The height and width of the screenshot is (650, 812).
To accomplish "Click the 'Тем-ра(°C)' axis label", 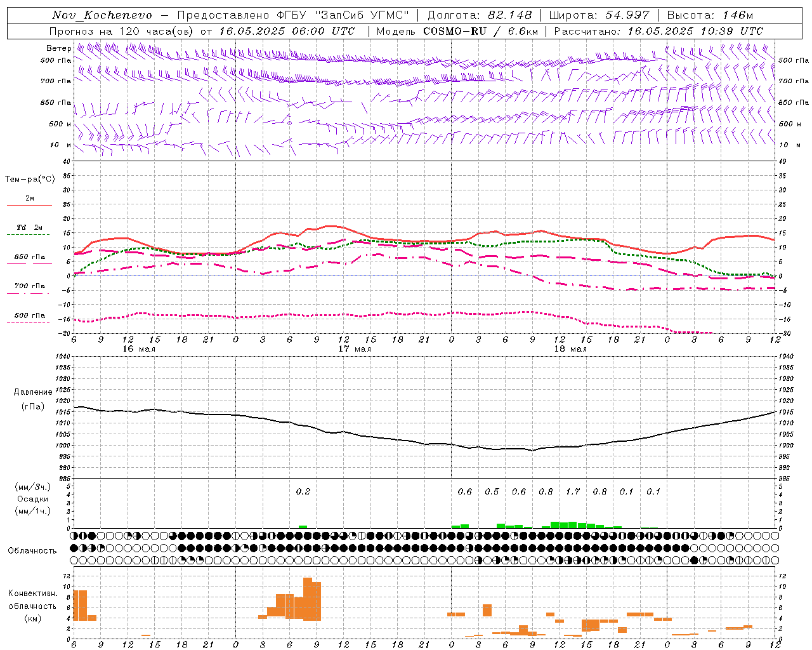I will (30, 180).
